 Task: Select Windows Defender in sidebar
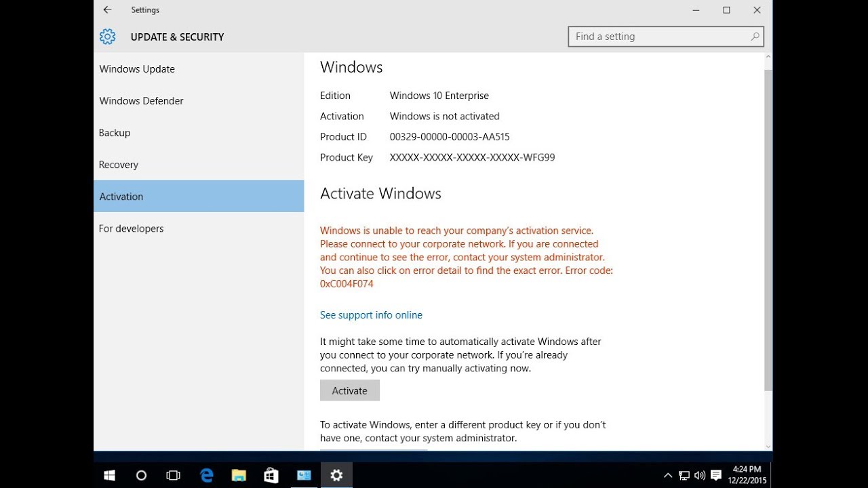[199, 101]
